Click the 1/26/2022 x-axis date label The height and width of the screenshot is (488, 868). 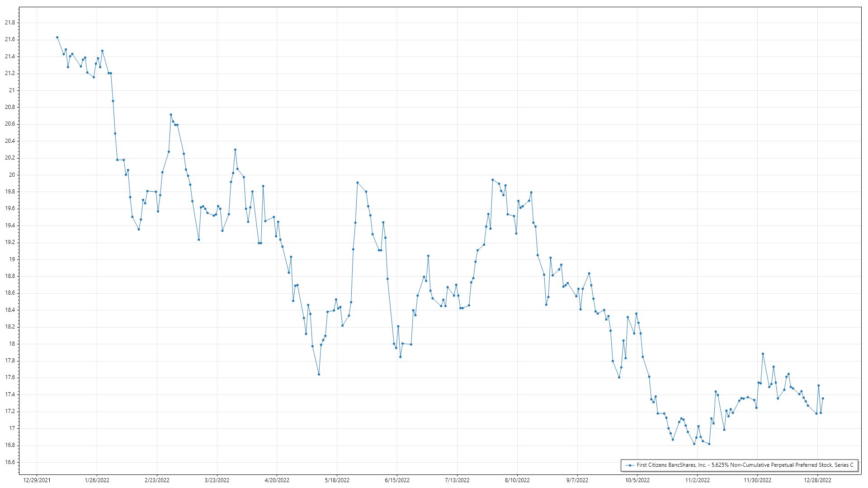[97, 480]
